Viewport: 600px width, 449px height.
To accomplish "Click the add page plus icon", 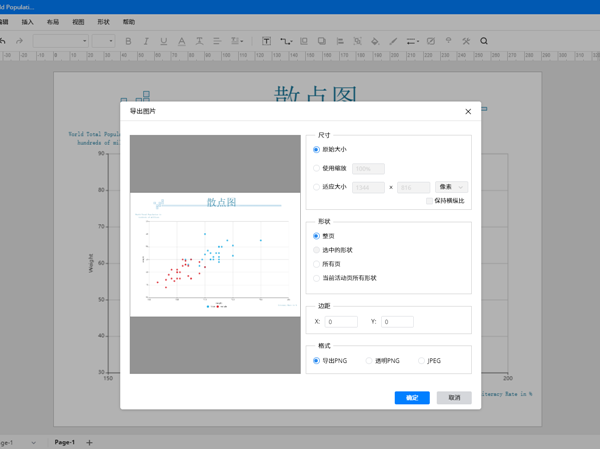I will [x=89, y=442].
